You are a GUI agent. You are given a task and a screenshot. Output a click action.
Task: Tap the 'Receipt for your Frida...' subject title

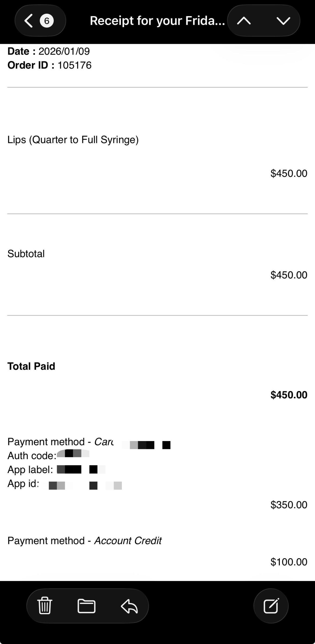[x=157, y=21]
